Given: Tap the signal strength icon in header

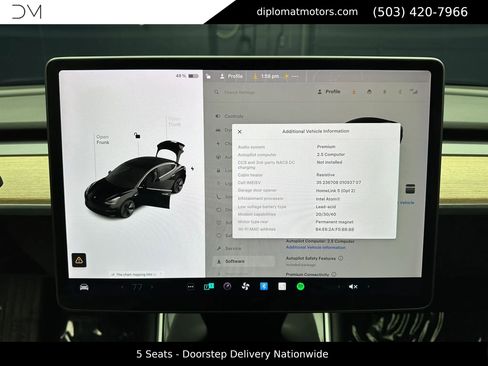Looking at the screenshot, I should point(414,92).
